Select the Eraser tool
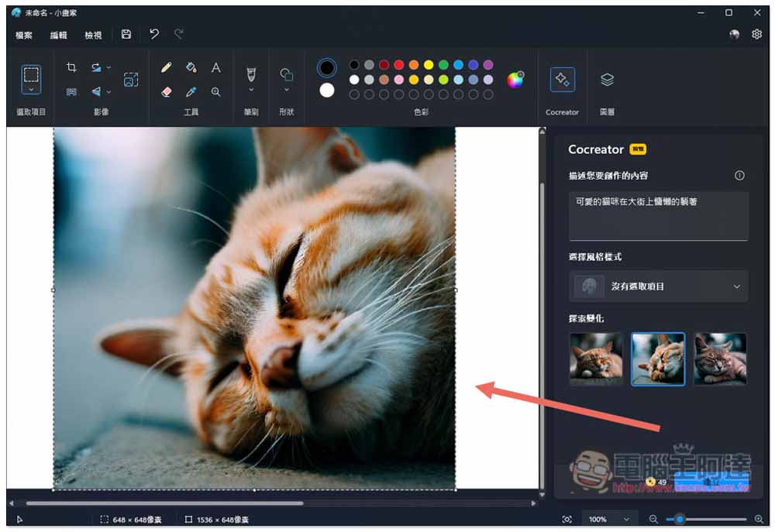Viewport: 775px width, 532px height. [167, 91]
